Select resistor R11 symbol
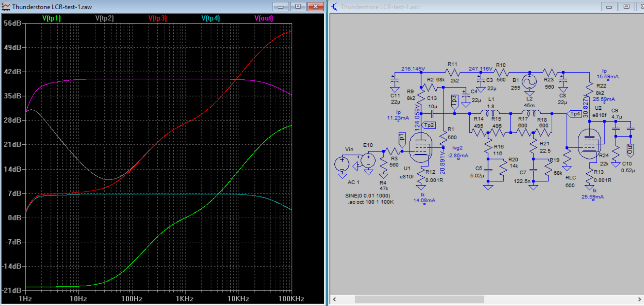This screenshot has height=306, width=644. click(452, 73)
